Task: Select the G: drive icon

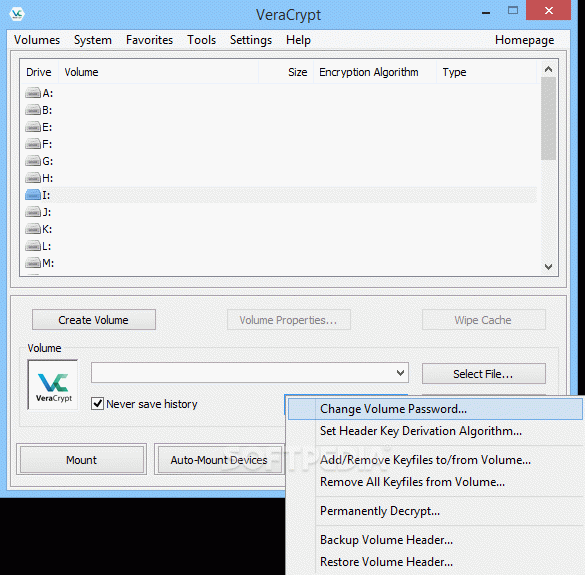Action: [x=33, y=161]
